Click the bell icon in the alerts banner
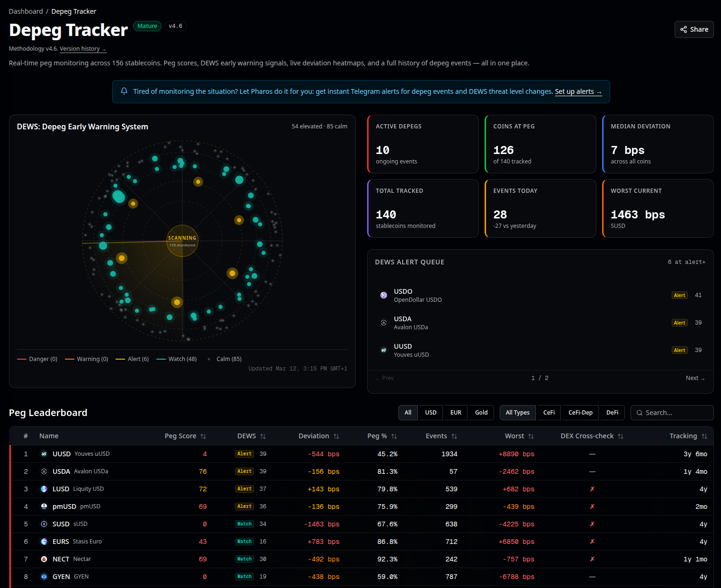The image size is (721, 588). tap(124, 91)
